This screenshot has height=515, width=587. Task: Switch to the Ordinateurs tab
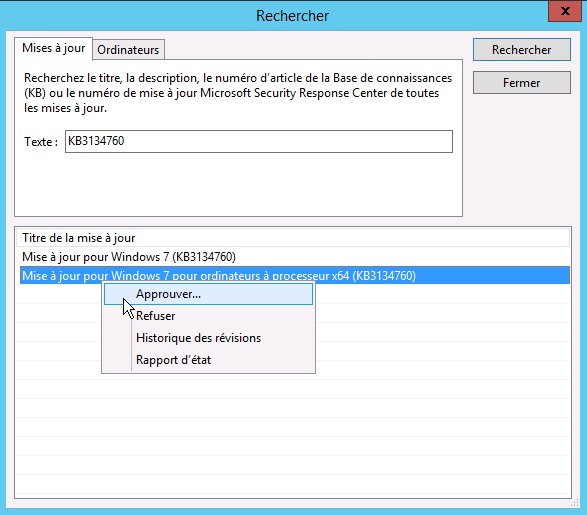point(128,50)
